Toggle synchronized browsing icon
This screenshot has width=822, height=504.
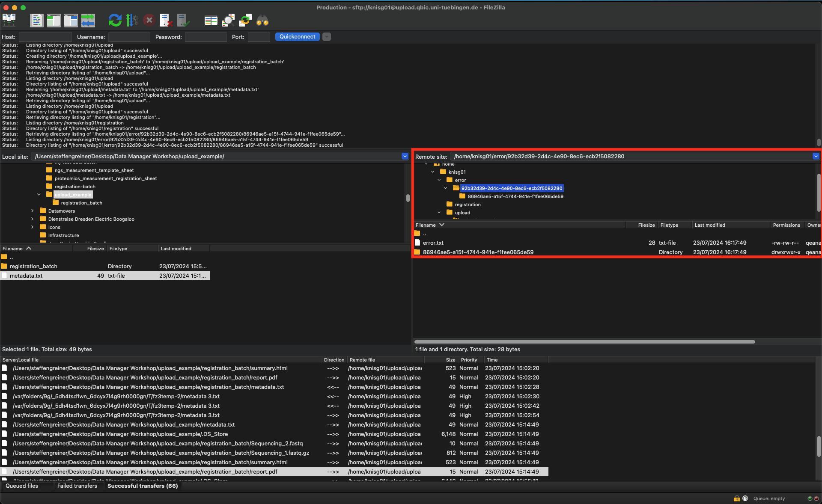[245, 20]
